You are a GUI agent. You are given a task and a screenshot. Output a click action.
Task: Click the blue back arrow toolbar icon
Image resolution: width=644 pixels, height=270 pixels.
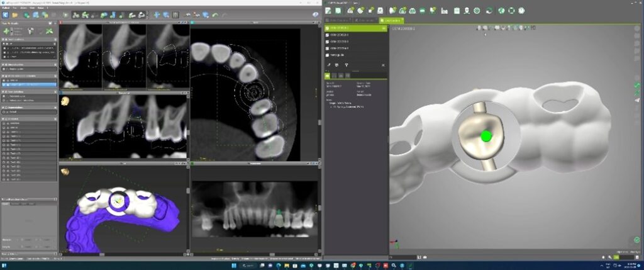point(5,15)
